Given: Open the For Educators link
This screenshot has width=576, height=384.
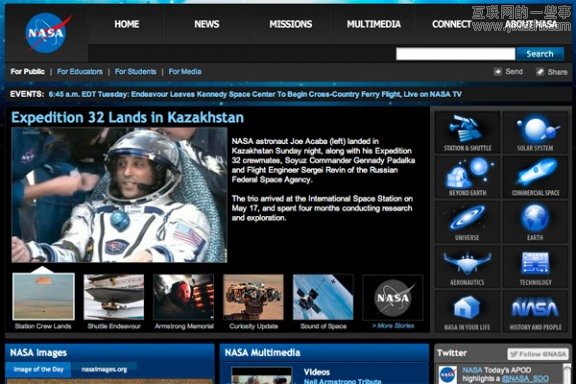Looking at the screenshot, I should (80, 71).
